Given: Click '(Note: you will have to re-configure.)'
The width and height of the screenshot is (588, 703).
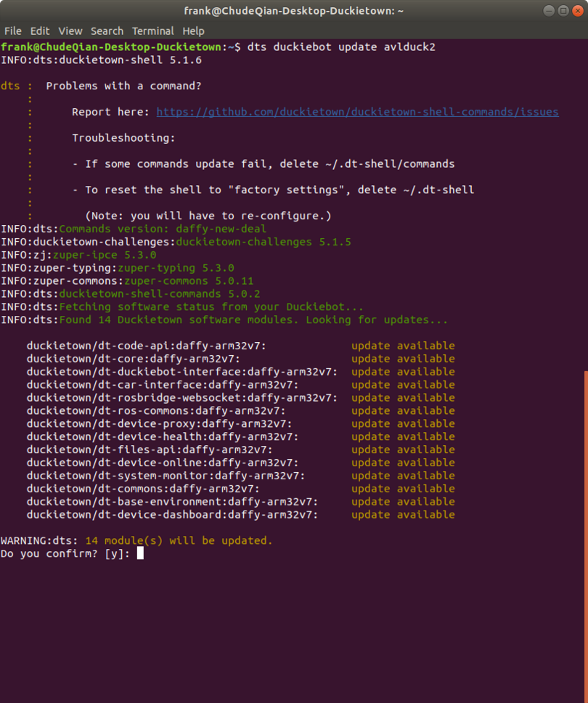Looking at the screenshot, I should tap(208, 216).
